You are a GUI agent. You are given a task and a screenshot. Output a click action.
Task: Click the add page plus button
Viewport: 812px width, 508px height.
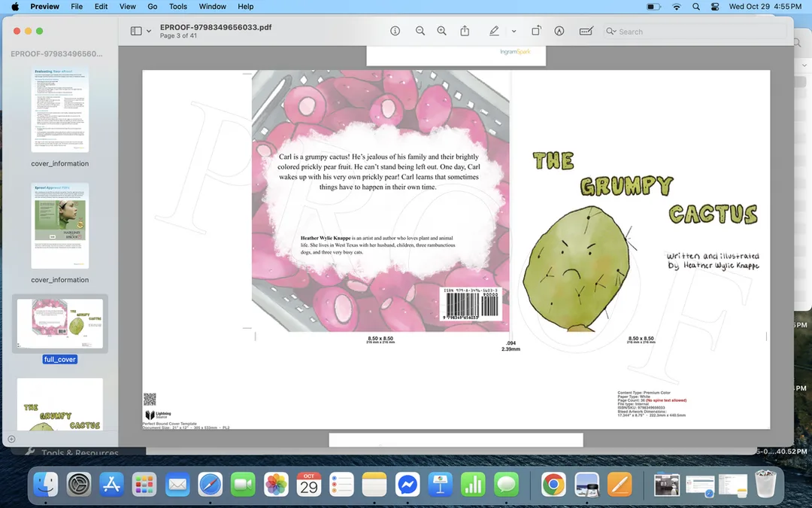[x=11, y=439]
